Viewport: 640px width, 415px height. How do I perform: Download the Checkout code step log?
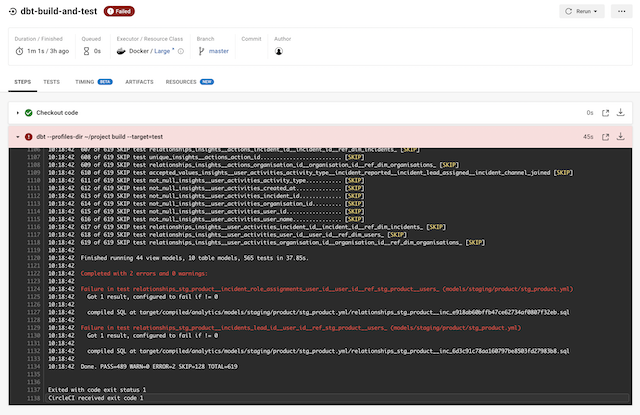pos(620,113)
